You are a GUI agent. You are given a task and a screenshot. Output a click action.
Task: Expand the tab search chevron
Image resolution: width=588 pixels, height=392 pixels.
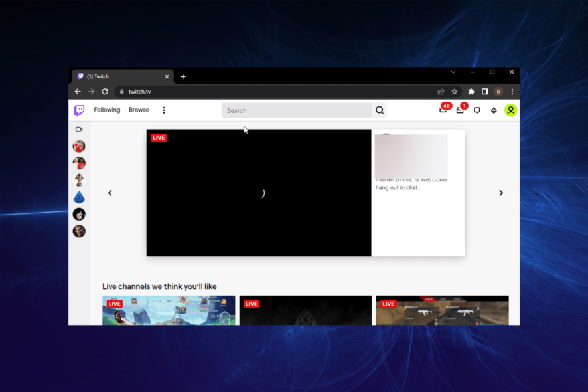tap(453, 72)
